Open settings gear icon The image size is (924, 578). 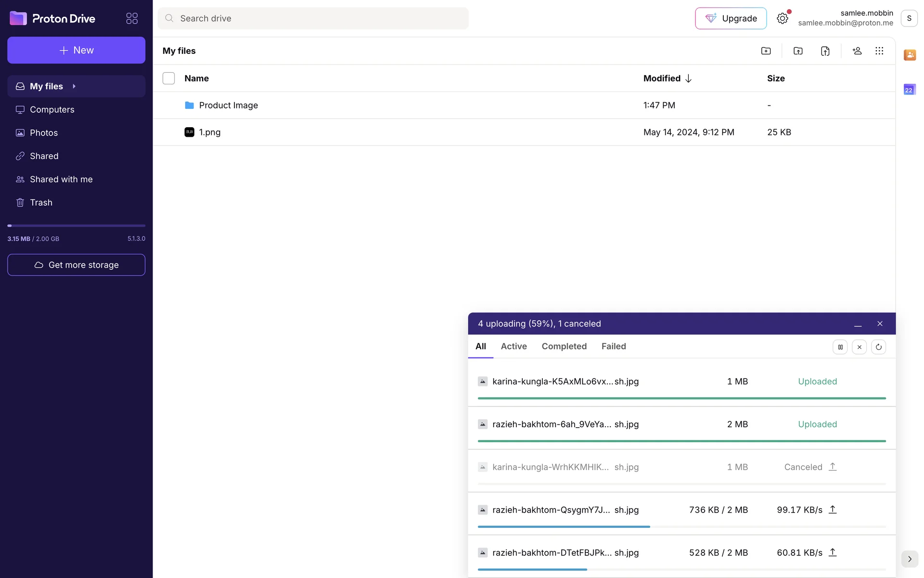click(783, 18)
